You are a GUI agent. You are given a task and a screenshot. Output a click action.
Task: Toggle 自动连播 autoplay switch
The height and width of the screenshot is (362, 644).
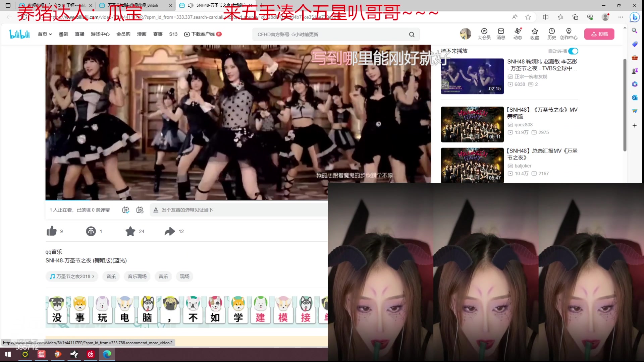point(573,51)
